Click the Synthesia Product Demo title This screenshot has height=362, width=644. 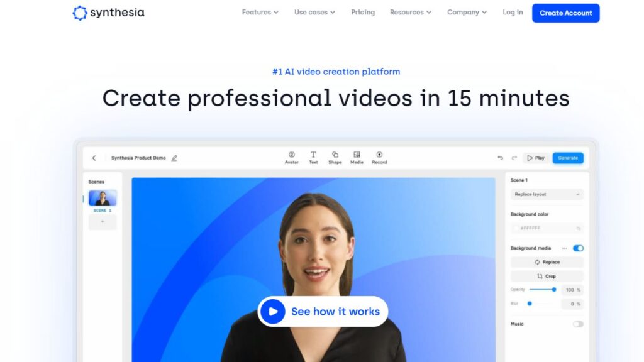[x=138, y=158]
